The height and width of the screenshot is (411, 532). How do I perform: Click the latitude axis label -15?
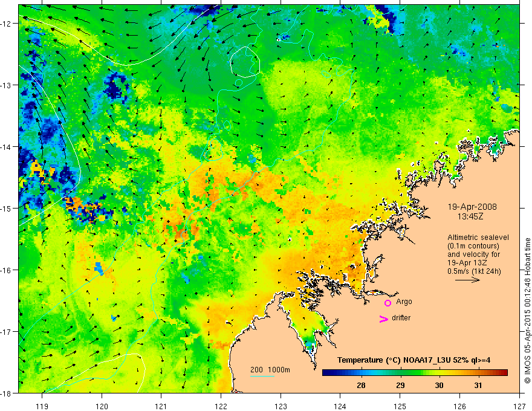pyautogui.click(x=5, y=208)
